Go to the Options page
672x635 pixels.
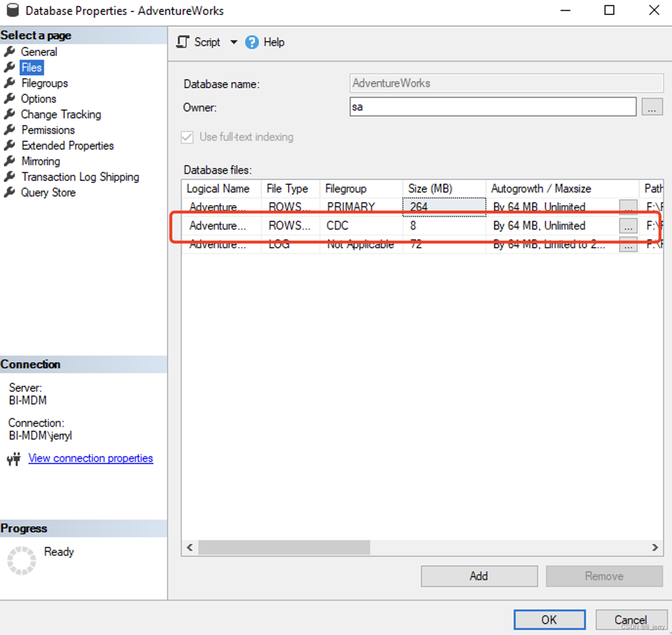tap(39, 99)
